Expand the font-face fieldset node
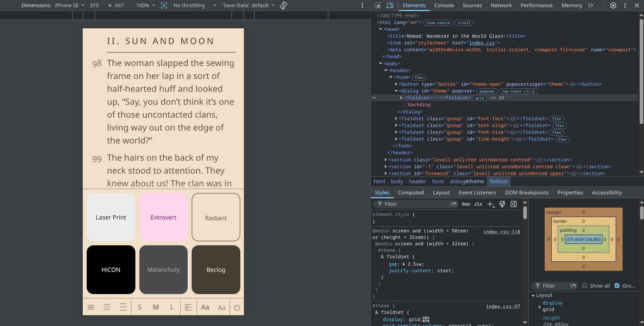 pyautogui.click(x=396, y=119)
